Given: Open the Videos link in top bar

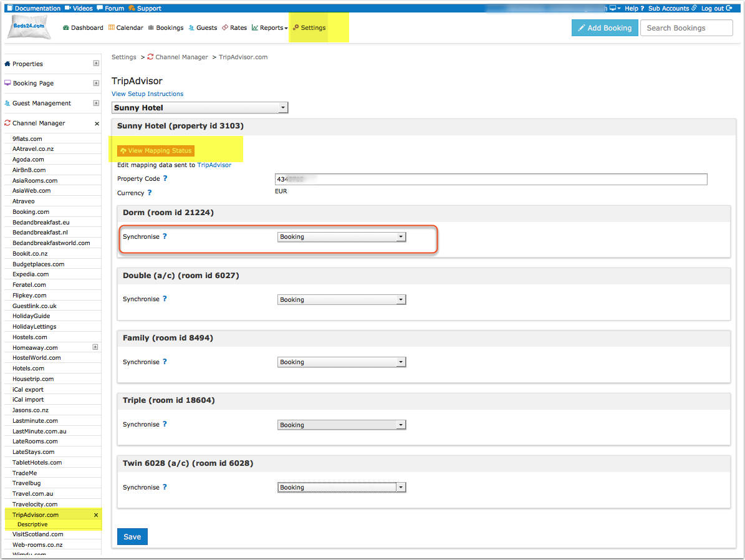Looking at the screenshot, I should 79,8.
